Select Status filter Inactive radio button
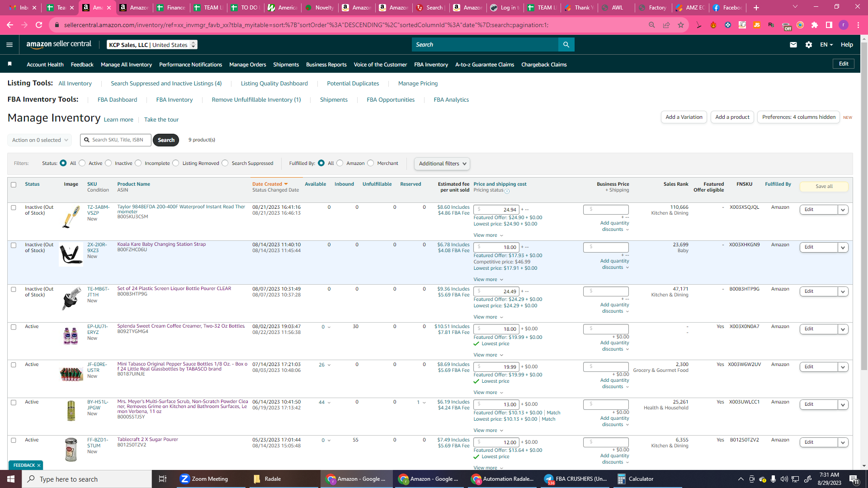The height and width of the screenshot is (488, 868). (108, 163)
